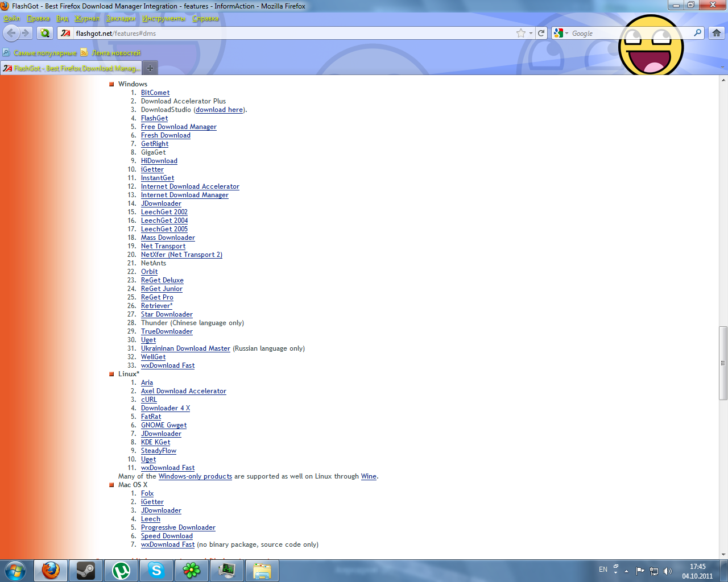
Task: Open the GNOME Gwget link
Action: (164, 425)
